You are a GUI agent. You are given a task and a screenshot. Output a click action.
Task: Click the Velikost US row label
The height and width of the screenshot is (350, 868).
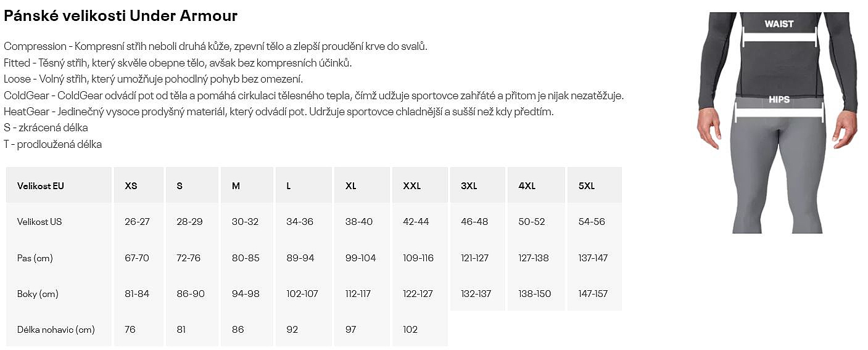tap(39, 222)
